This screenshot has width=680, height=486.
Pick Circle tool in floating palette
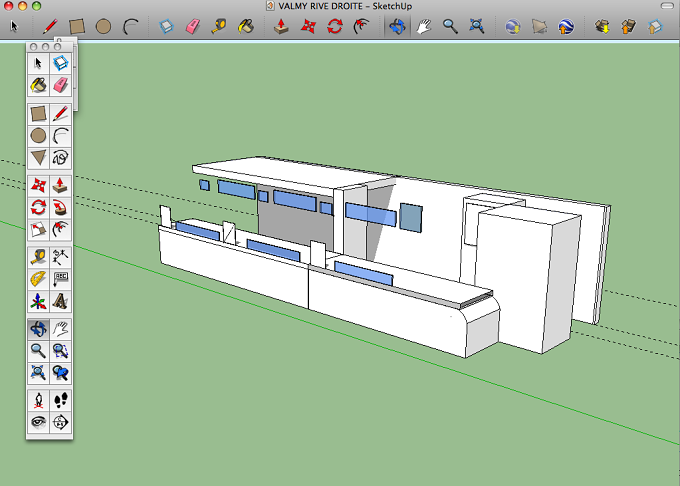tap(38, 136)
